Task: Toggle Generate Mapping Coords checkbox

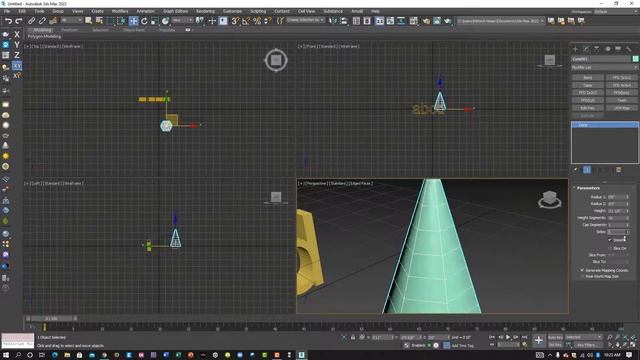Action: pyautogui.click(x=582, y=270)
